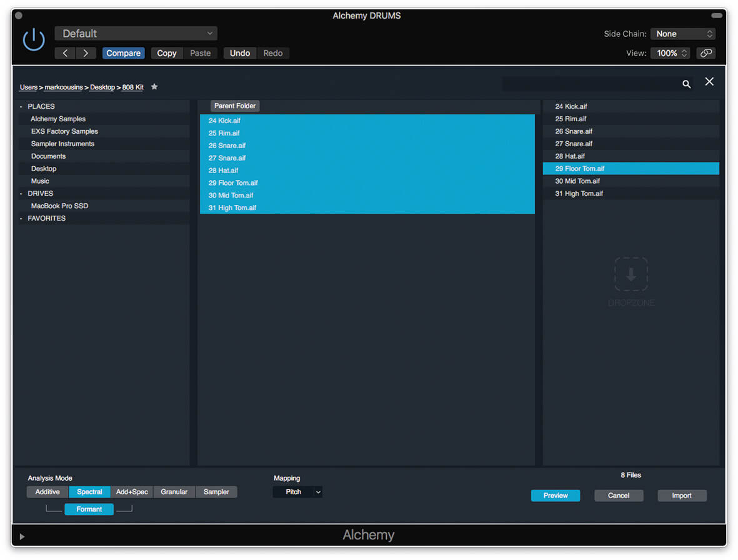Close the import browser with X
This screenshot has width=738, height=560.
tap(709, 82)
